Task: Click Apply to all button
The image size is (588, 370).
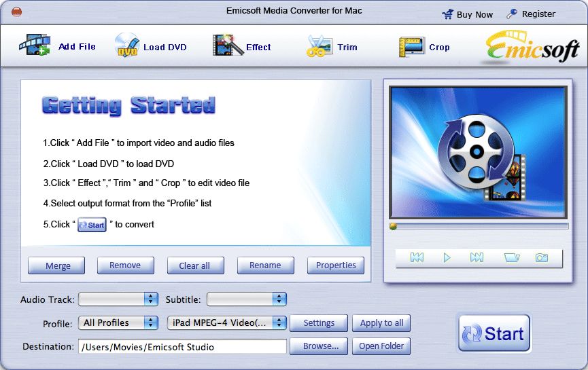Action: [381, 322]
